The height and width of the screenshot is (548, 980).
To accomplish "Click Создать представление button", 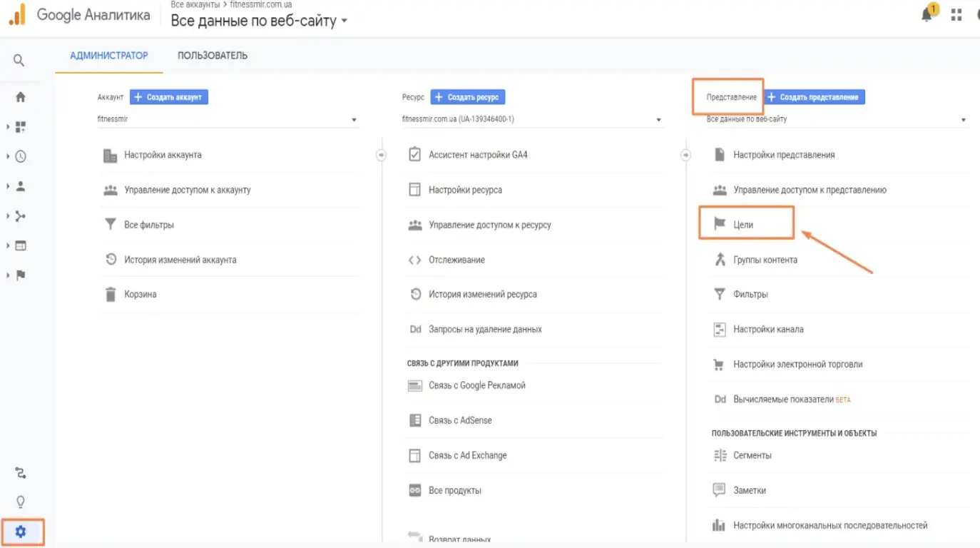I will coord(815,97).
